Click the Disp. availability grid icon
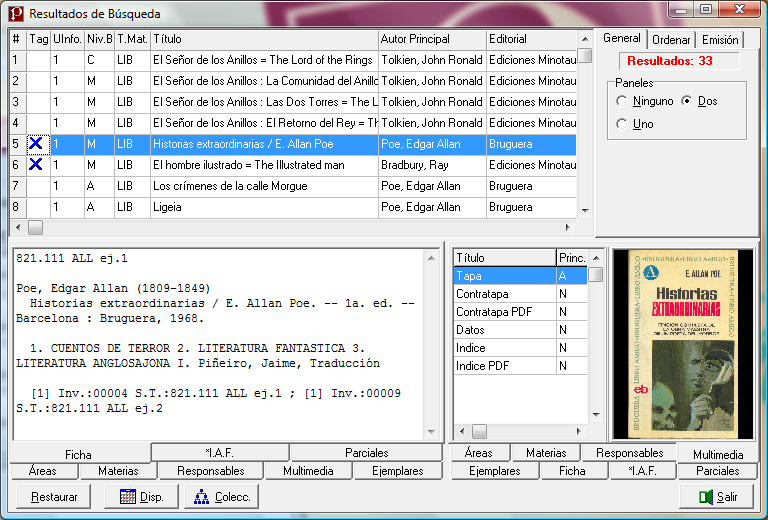Screen dimensions: 768x520 coord(126,497)
